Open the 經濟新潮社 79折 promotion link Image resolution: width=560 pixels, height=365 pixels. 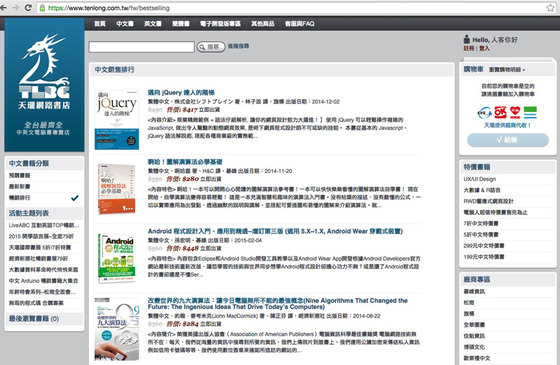[38, 259]
